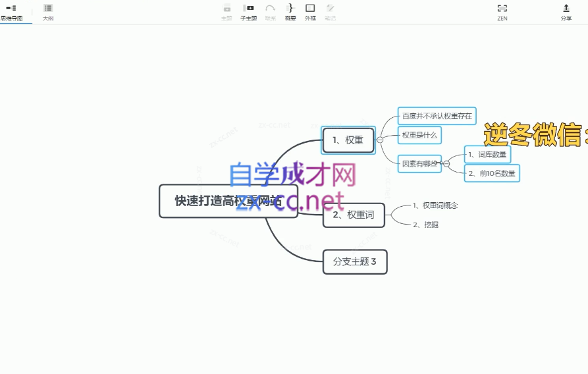The width and height of the screenshot is (588, 374).
Task: Select subtopic 1、权重词概念
Action: (x=435, y=205)
